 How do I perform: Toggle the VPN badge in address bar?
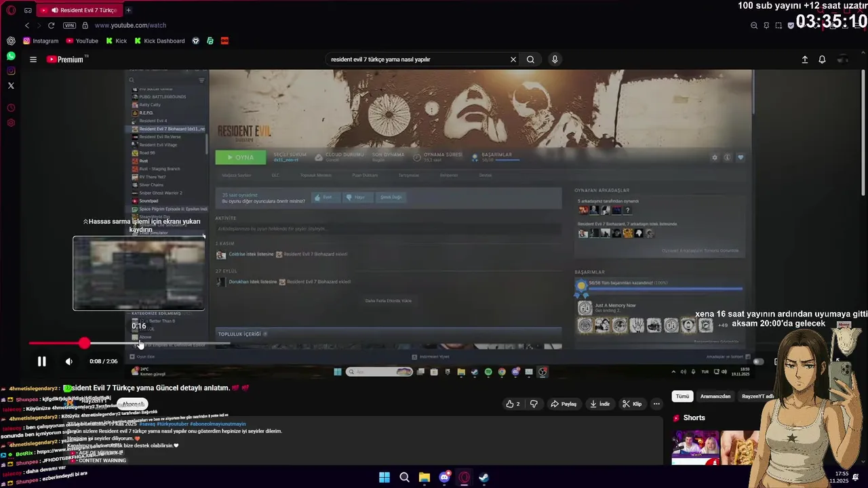click(x=69, y=25)
